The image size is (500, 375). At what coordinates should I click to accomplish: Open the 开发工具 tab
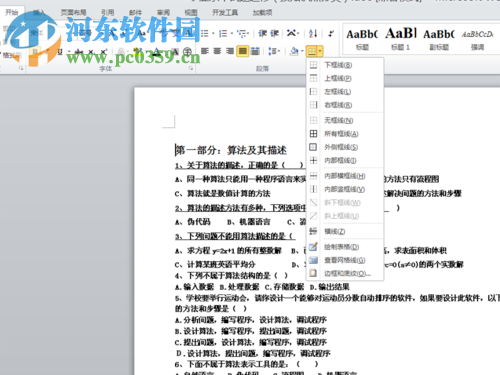tap(225, 13)
